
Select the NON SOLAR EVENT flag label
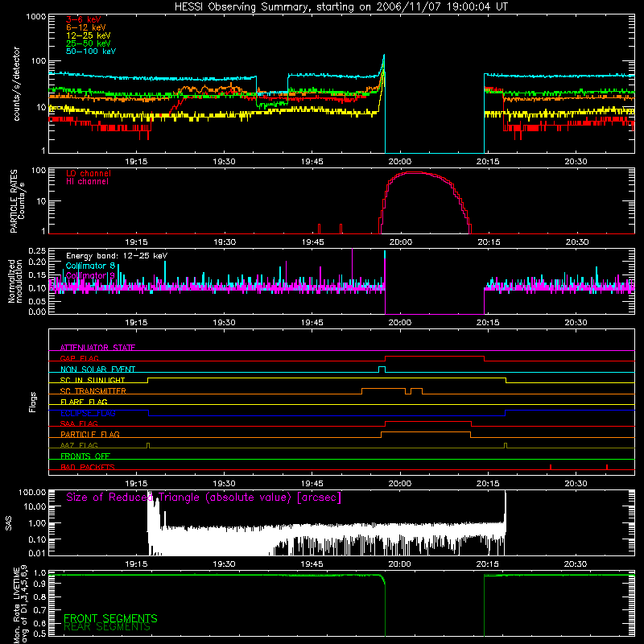[x=97, y=369]
